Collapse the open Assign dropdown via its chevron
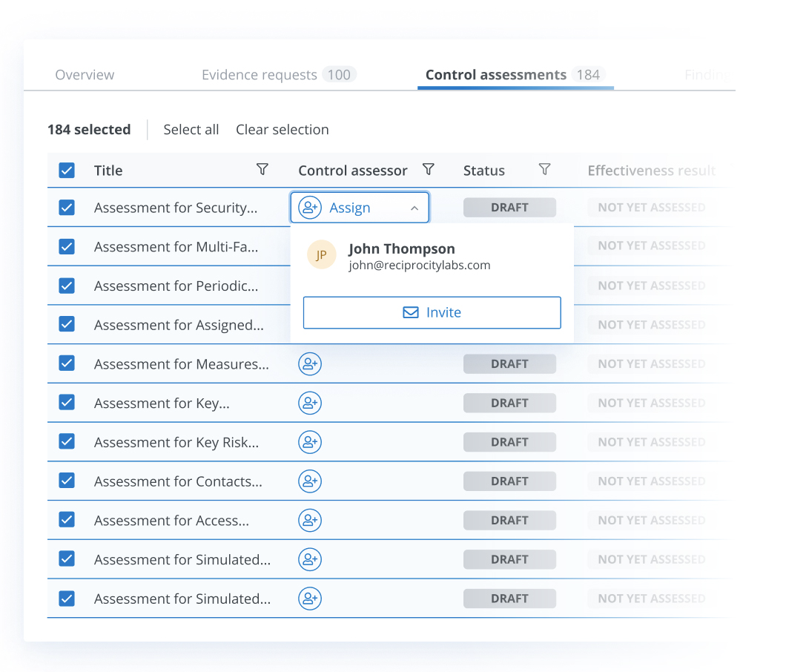 [x=415, y=208]
